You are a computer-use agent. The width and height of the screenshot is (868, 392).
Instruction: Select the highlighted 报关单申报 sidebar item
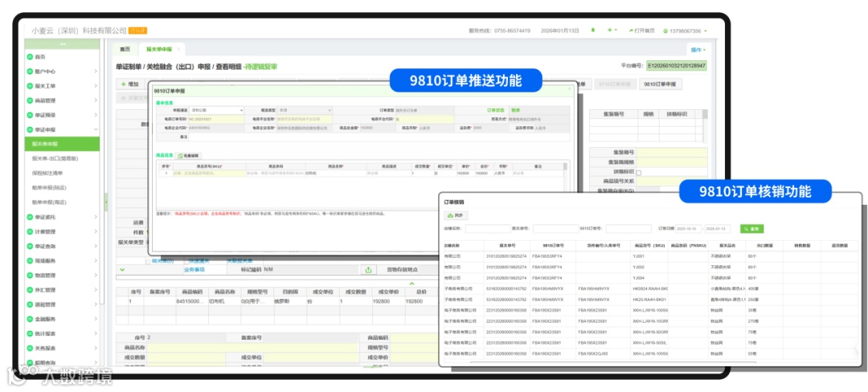[x=63, y=144]
